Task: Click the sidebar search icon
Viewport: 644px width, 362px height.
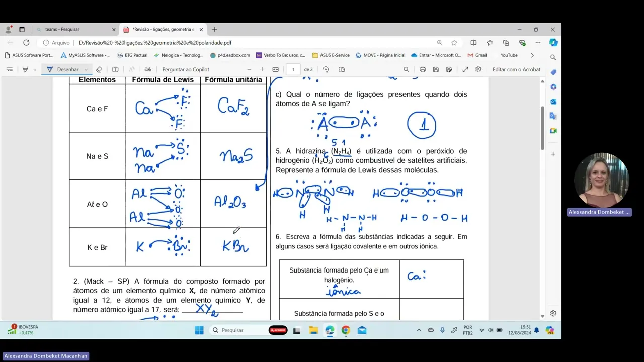Action: pos(553,57)
